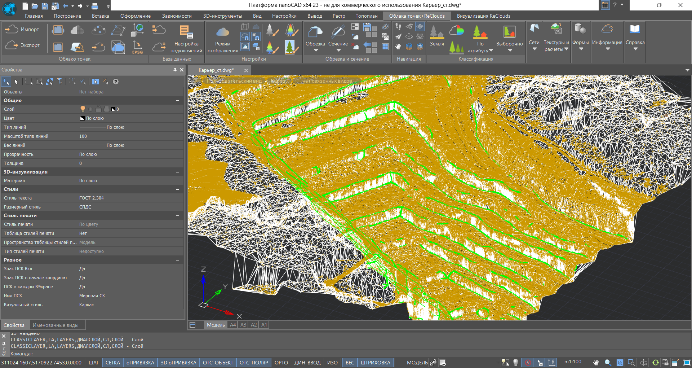This screenshot has height=368, width=692.
Task: Click the Экспорт point cloud button
Action: pos(21,45)
